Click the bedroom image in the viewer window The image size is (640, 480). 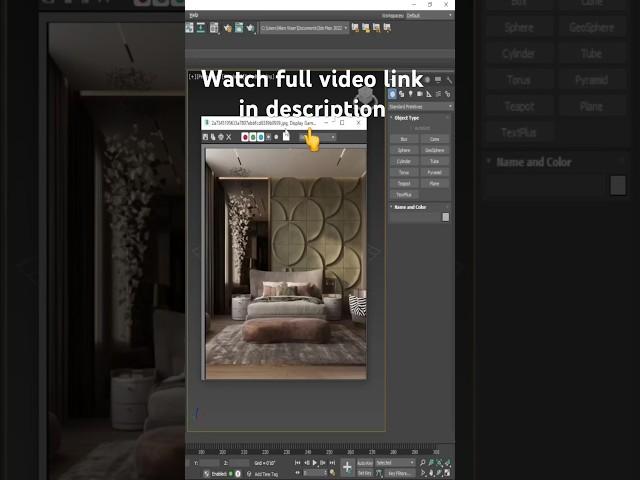[x=286, y=264]
